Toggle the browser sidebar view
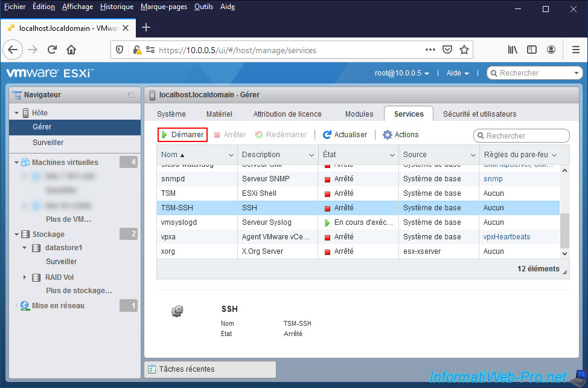 pos(532,50)
